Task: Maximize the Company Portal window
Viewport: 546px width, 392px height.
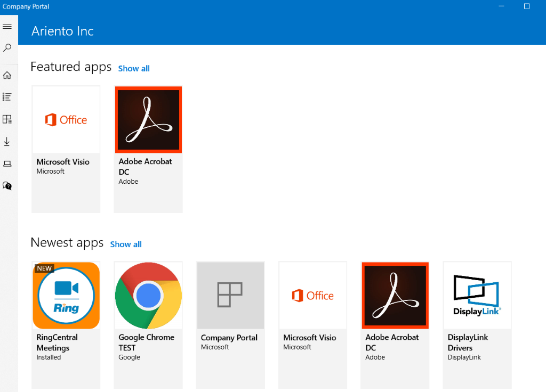Action: click(x=527, y=6)
